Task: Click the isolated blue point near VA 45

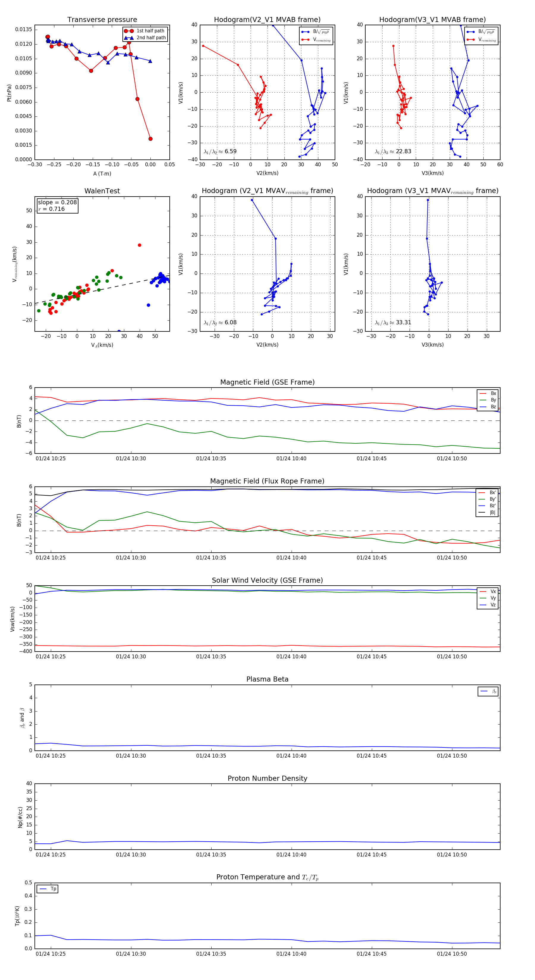Action: 149,305
